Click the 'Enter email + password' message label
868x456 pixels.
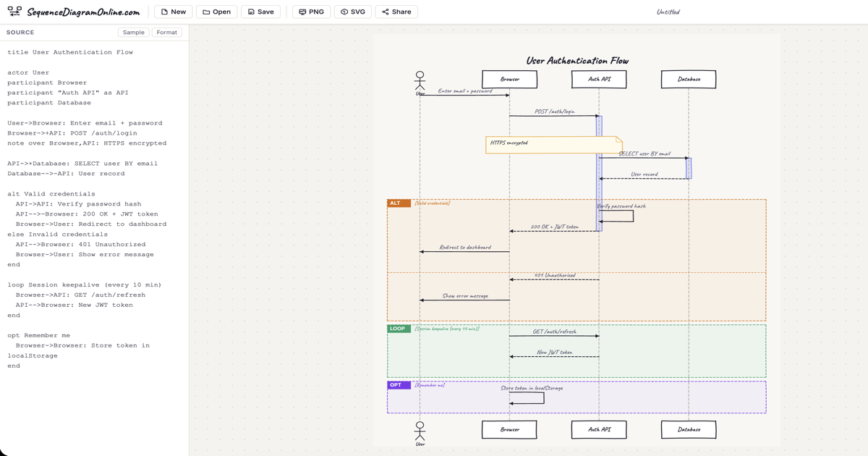(x=465, y=91)
